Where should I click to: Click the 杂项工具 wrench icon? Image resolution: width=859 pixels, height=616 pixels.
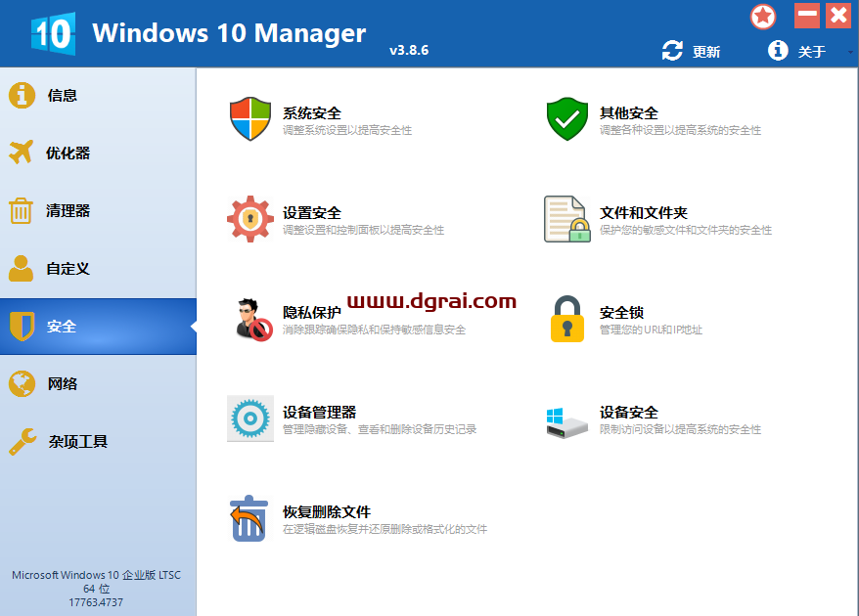tap(23, 441)
